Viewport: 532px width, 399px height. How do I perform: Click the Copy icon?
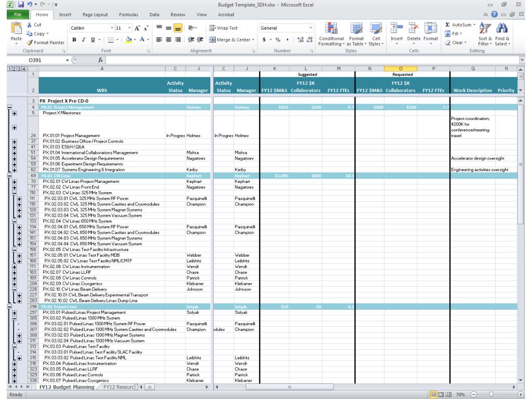coord(30,34)
